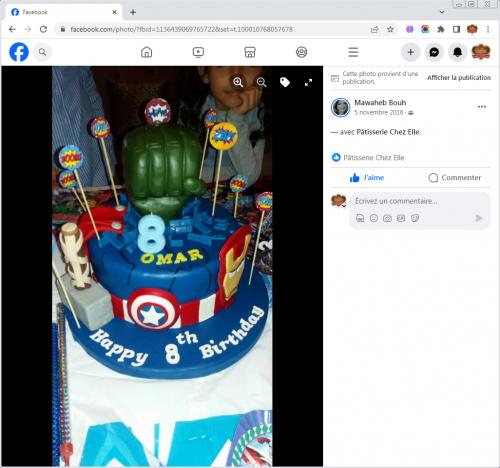
Task: Click the browser address bar URL
Action: [182, 29]
